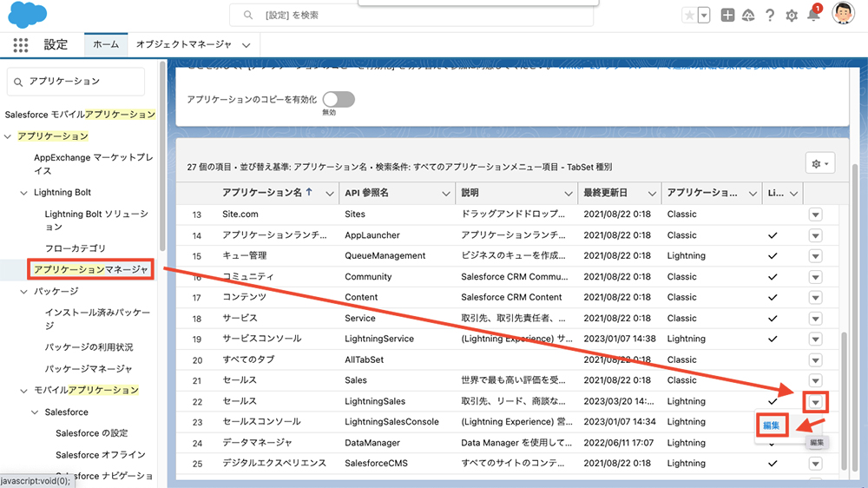
Task: Open the user profile avatar
Action: click(x=843, y=13)
